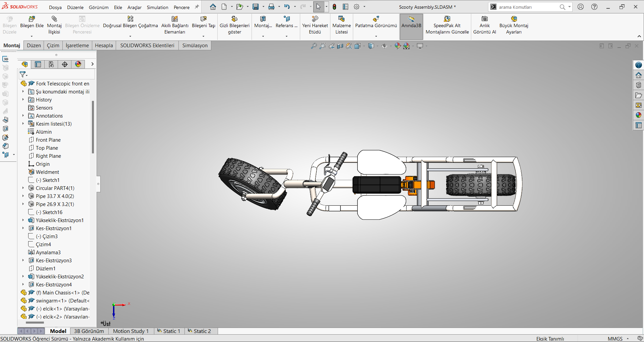Viewport: 644px width, 342px height.
Task: Switch to the Motion Study 1 tab
Action: (x=130, y=331)
